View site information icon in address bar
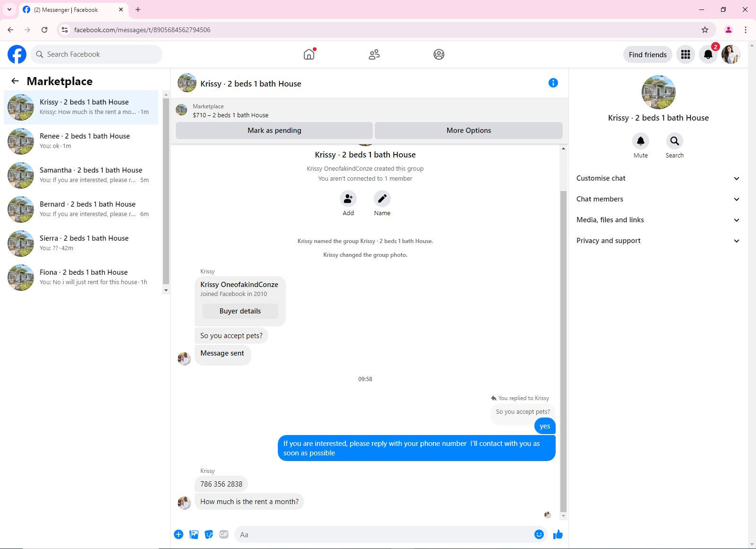 click(x=65, y=30)
